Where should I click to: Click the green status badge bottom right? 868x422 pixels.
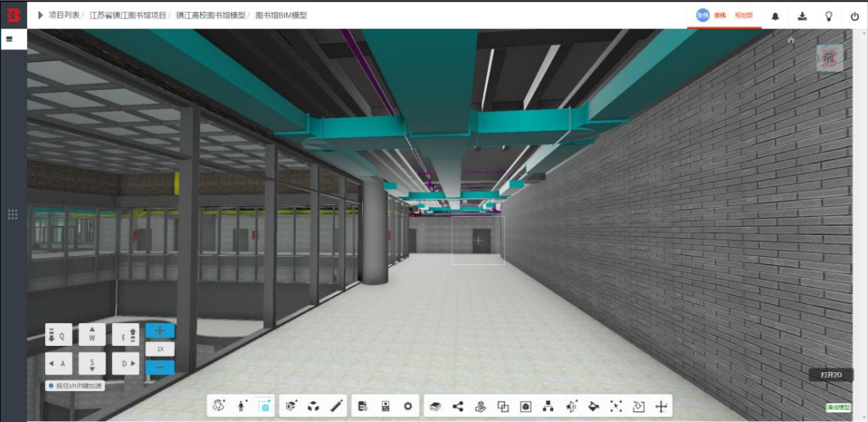tap(839, 407)
